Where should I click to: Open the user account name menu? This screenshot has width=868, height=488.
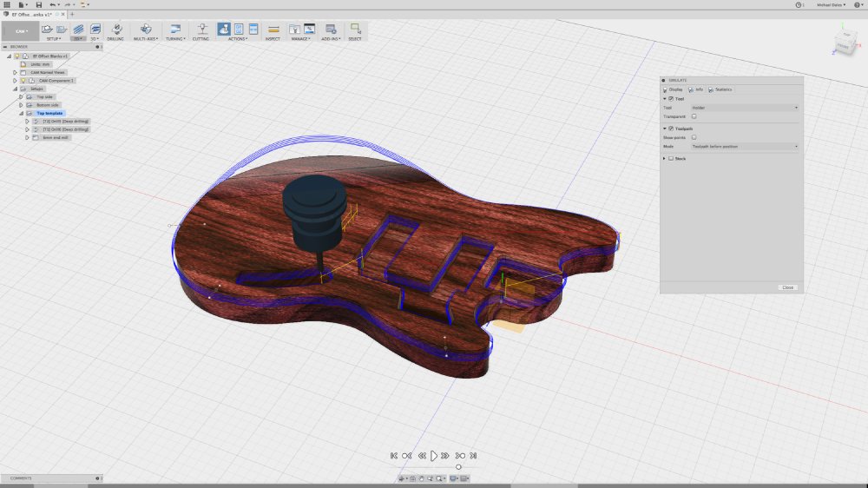(831, 4)
